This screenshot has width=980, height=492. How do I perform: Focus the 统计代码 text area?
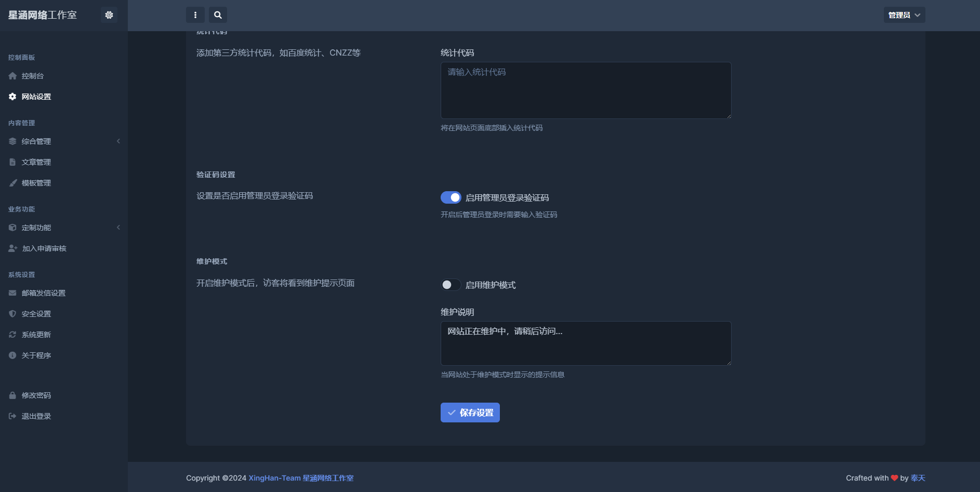(586, 90)
